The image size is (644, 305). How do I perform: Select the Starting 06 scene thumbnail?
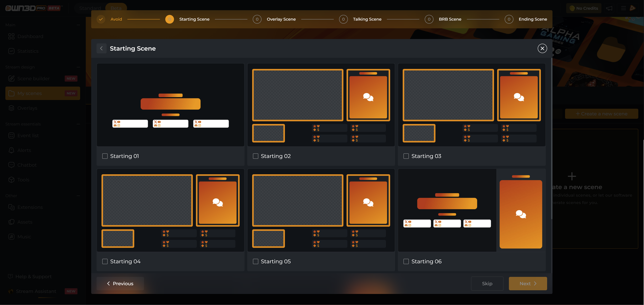(472, 210)
